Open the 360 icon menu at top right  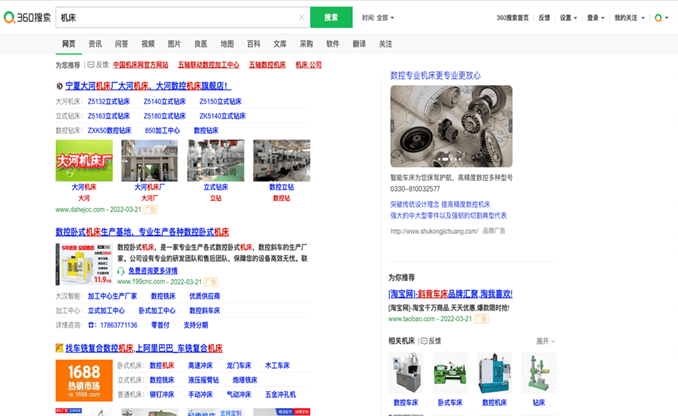[x=661, y=18]
